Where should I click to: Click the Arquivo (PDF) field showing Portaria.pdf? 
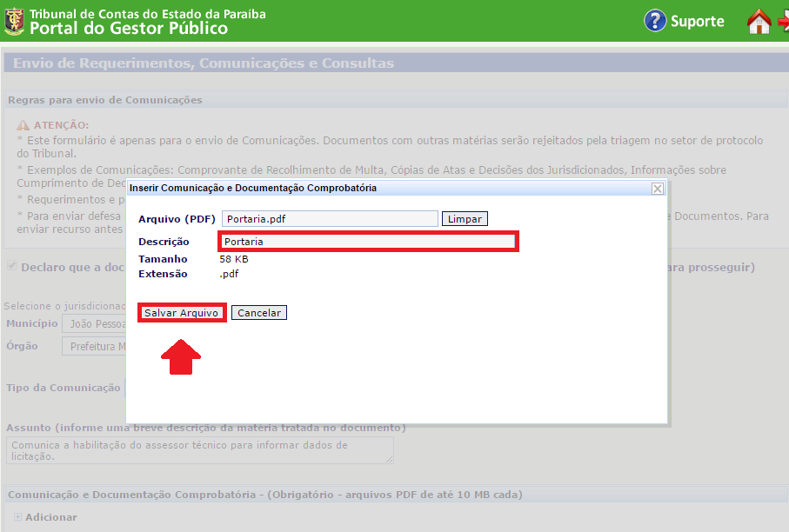(330, 219)
